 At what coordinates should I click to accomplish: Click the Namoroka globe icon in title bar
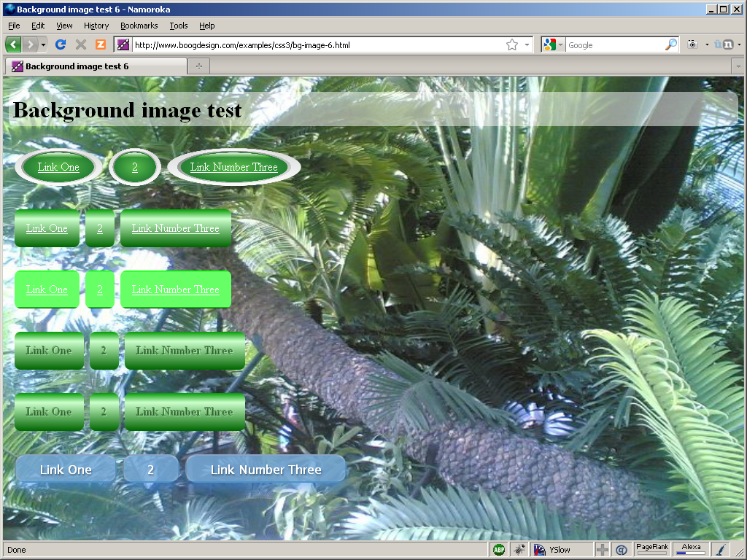[9, 9]
